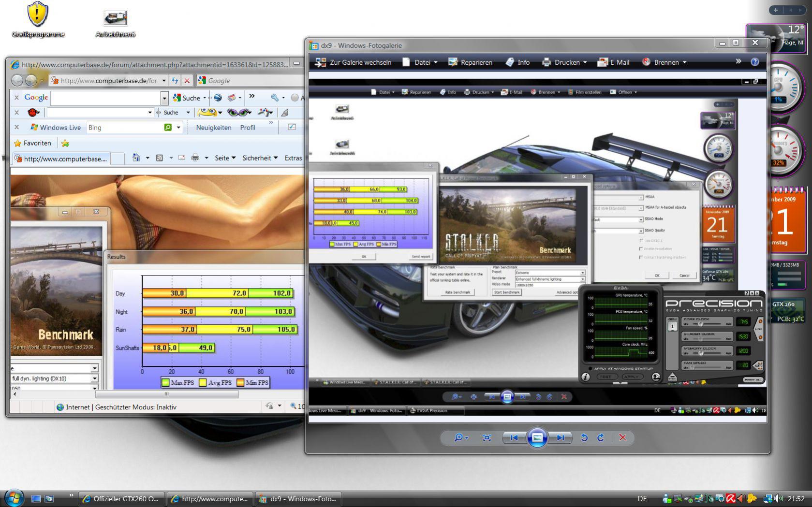
Task: Click 'Geschützter Modus: Inaktiv' in IE status bar
Action: tap(136, 407)
